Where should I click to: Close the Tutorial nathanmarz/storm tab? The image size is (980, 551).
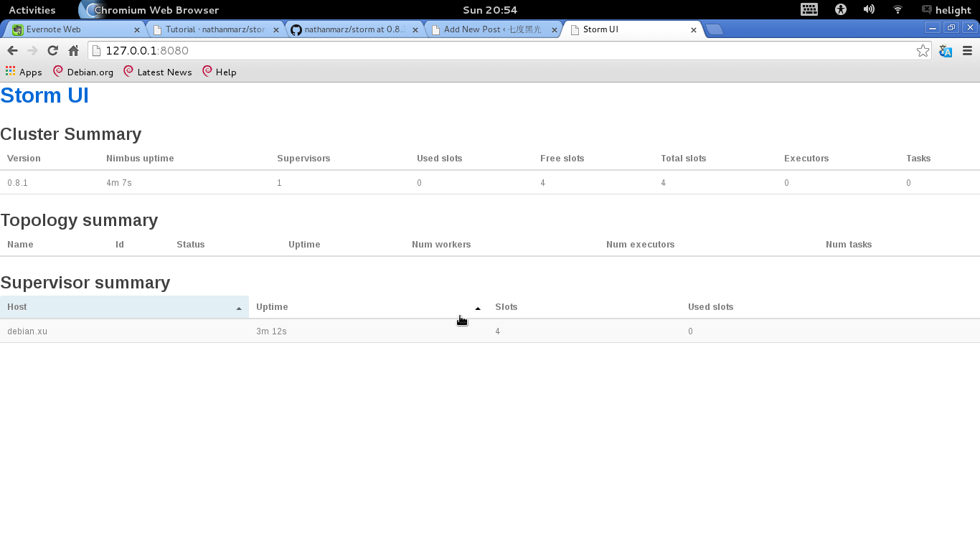[x=276, y=30]
